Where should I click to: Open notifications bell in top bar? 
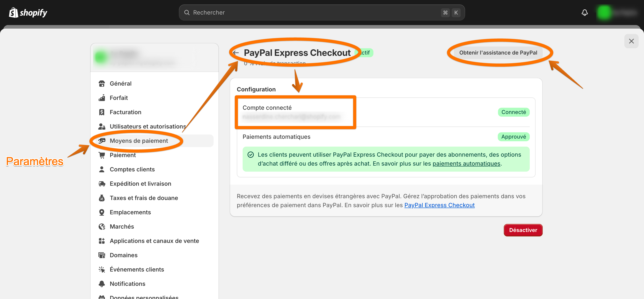(x=585, y=13)
